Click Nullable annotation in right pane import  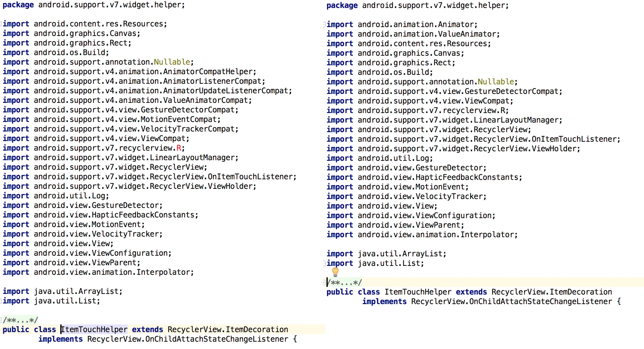496,82
